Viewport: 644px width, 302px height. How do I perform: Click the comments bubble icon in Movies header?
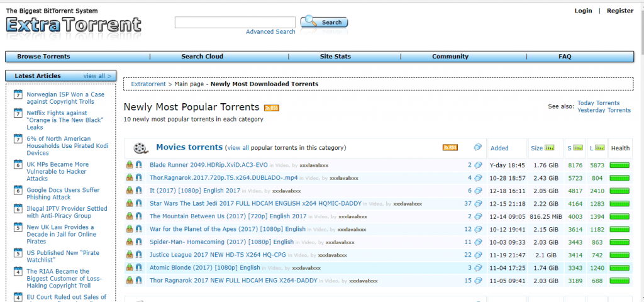coord(478,147)
